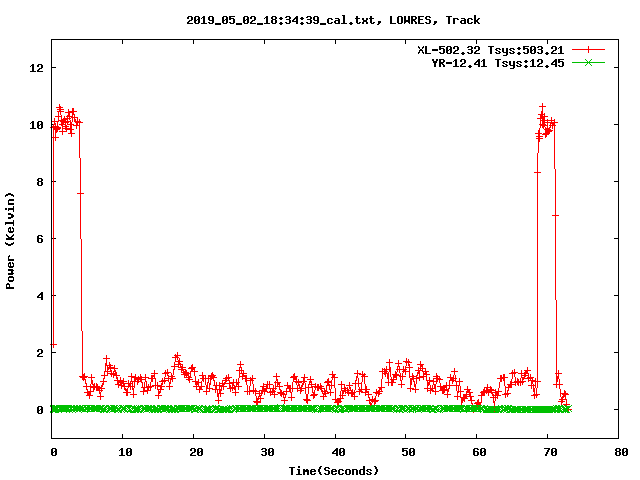The image size is (640, 480).
Task: Select the legend entry 'YR-12.41 Tsys:12.45'
Action: coord(498,63)
